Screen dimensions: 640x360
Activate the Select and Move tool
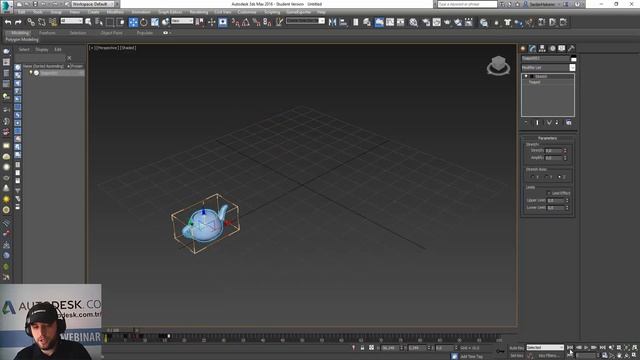click(x=133, y=22)
